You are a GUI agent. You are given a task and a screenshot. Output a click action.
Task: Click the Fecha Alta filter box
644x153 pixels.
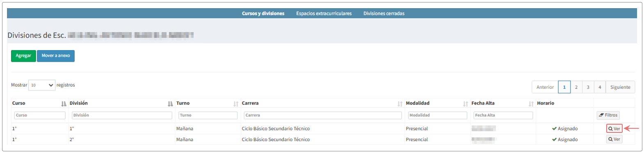pos(503,115)
